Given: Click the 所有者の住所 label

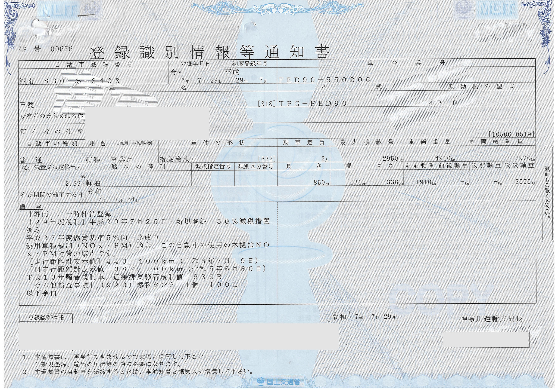Looking at the screenshot, I should 52,132.
